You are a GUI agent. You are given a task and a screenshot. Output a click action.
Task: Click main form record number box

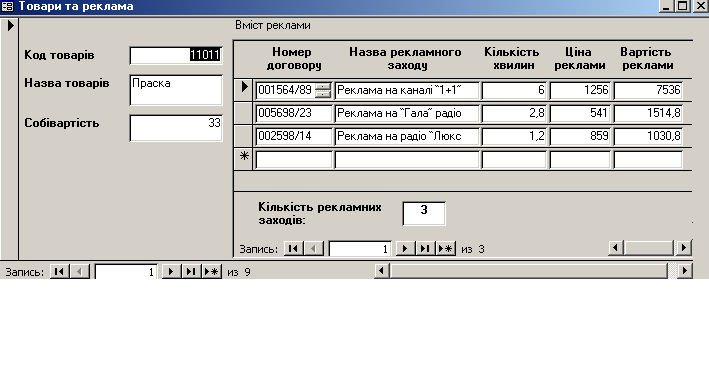point(126,272)
